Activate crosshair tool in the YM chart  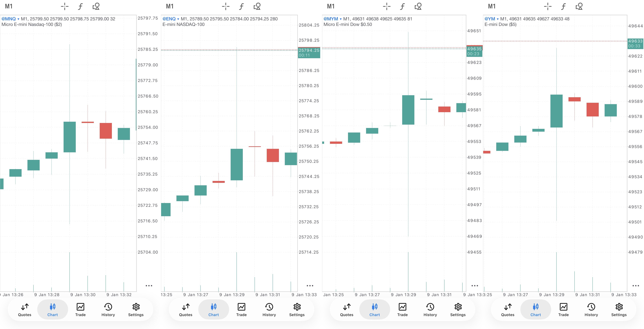tap(548, 7)
